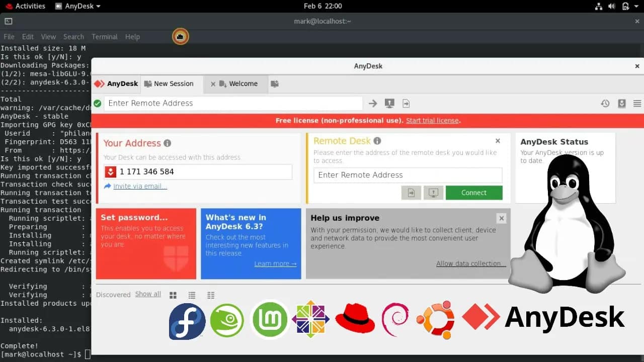Dismiss the Help us improve panel
Image resolution: width=644 pixels, height=362 pixels.
501,218
